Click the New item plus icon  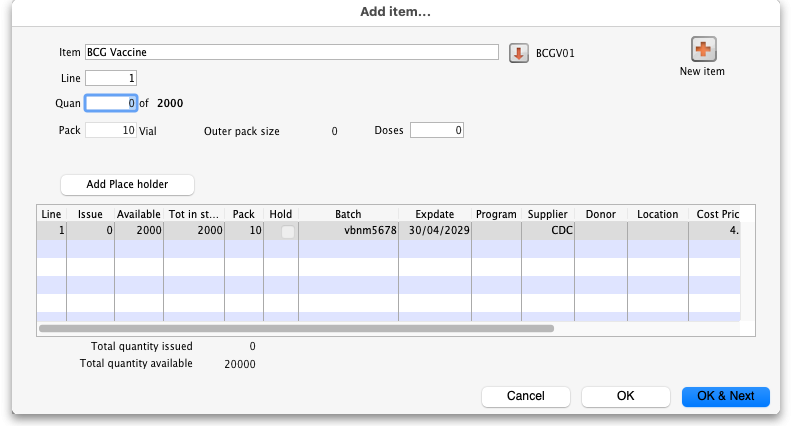(x=702, y=50)
